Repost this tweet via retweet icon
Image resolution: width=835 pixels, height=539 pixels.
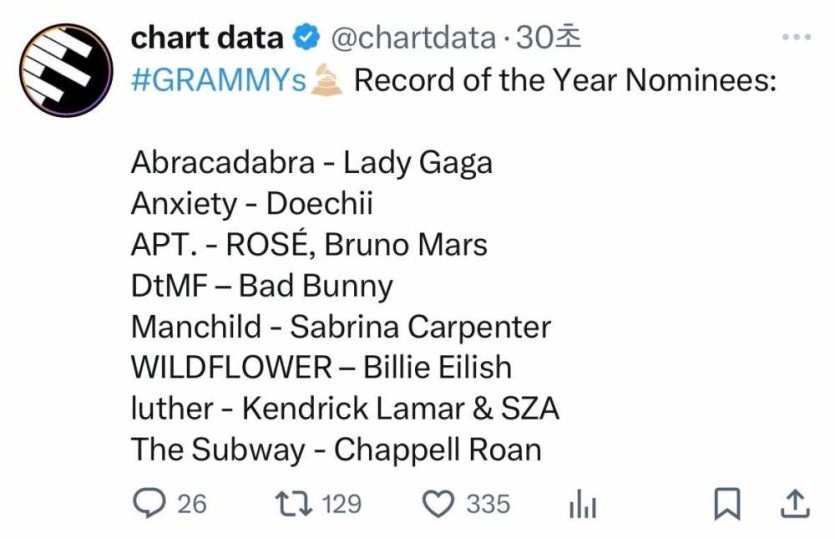(x=292, y=503)
